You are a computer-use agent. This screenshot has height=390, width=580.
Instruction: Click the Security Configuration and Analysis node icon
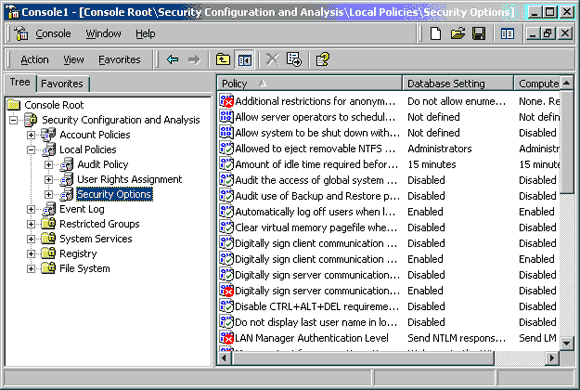(31, 120)
